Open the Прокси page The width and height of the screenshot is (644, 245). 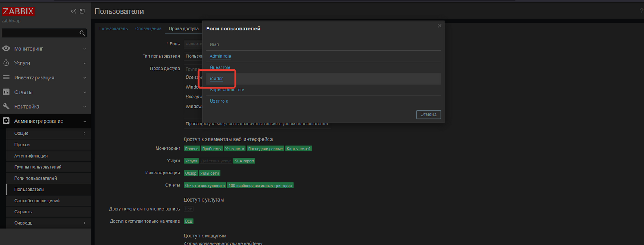pyautogui.click(x=49, y=144)
